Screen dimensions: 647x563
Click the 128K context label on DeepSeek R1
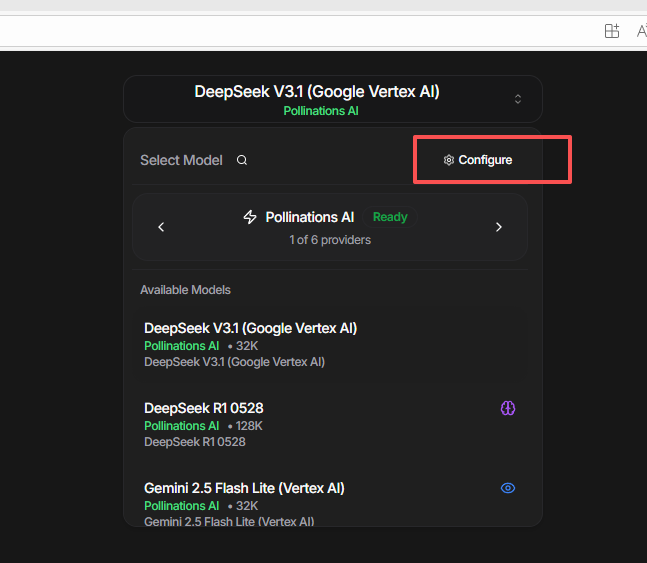tap(248, 426)
